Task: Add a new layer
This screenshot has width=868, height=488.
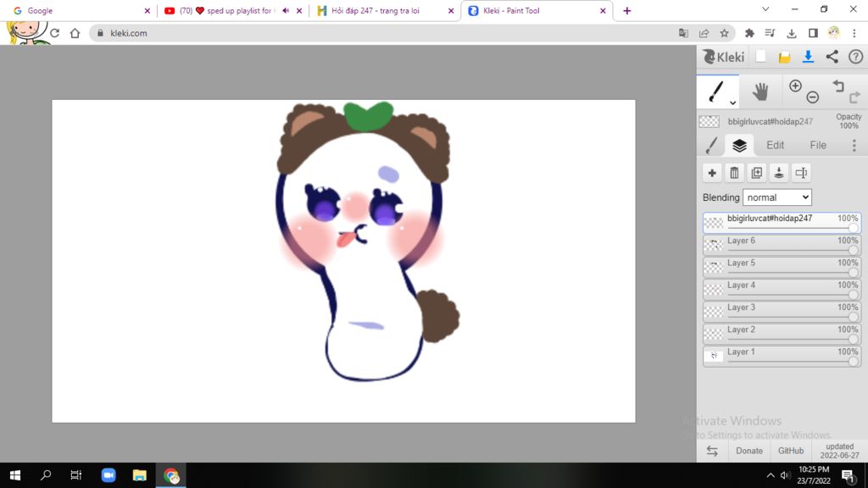Action: click(712, 173)
